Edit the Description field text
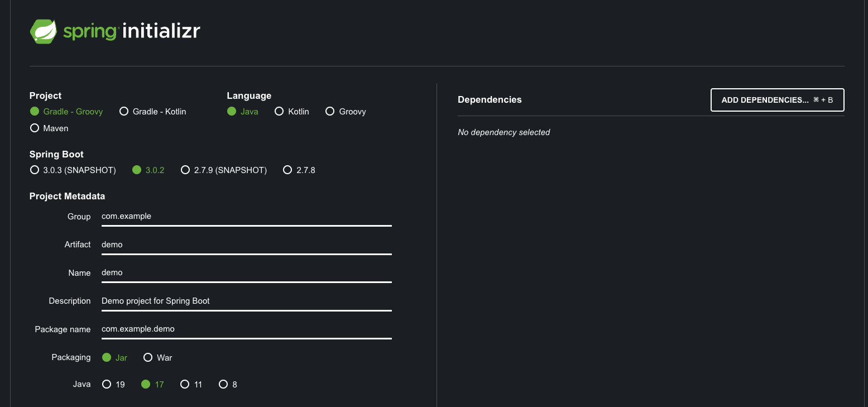Image resolution: width=868 pixels, height=407 pixels. pyautogui.click(x=247, y=301)
